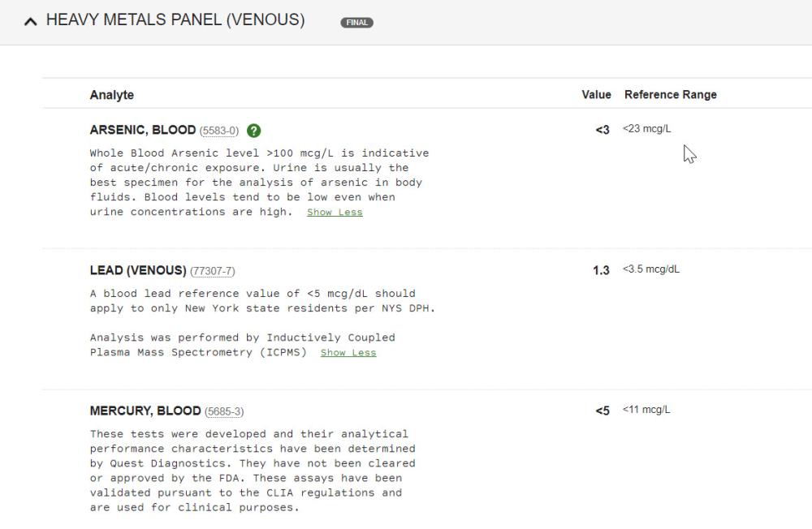The width and height of the screenshot is (812, 529).
Task: Click the HEAVY METALS PANEL (VENOUS) title
Action: (x=175, y=19)
